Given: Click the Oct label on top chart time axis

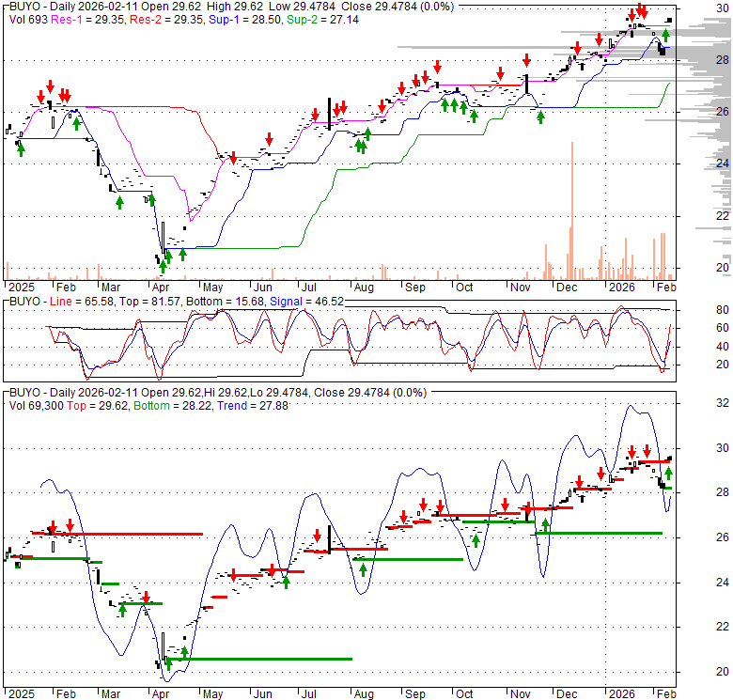Looking at the screenshot, I should [464, 288].
